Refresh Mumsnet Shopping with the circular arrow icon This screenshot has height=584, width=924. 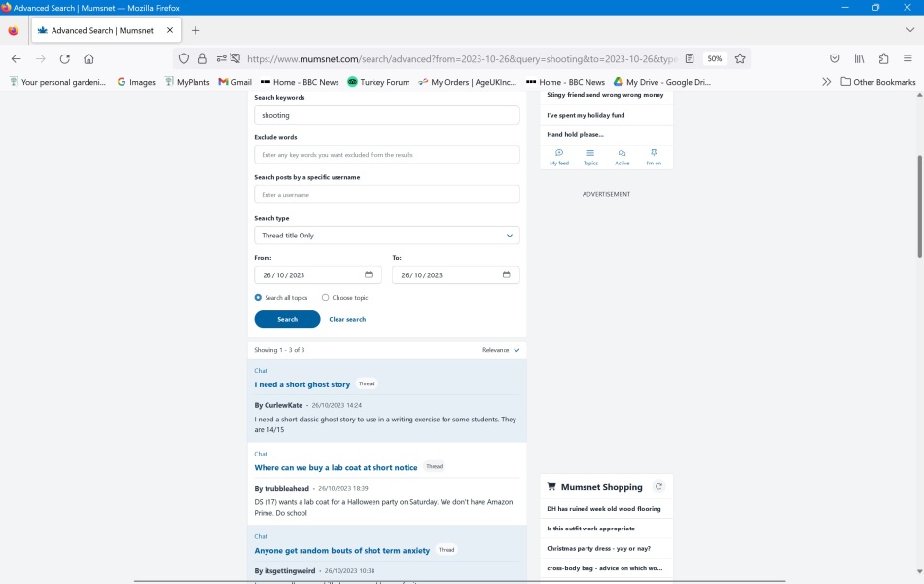[x=660, y=487]
